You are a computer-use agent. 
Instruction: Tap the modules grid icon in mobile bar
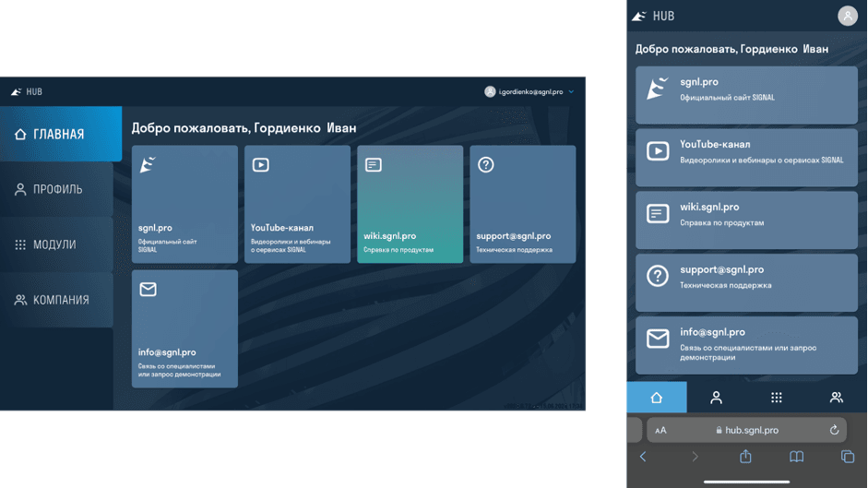pos(776,398)
